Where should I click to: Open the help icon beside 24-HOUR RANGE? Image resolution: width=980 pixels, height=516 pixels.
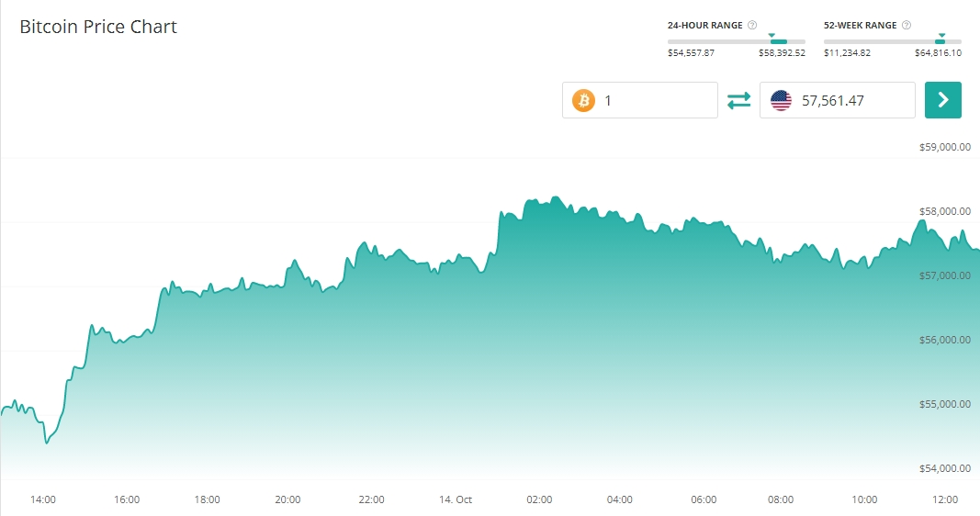click(752, 26)
